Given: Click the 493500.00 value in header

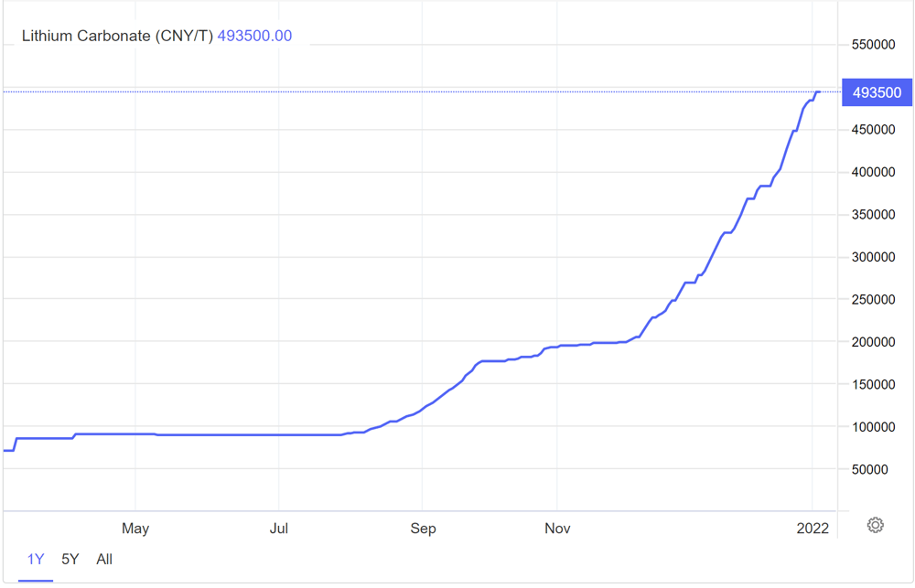Looking at the screenshot, I should click(254, 36).
